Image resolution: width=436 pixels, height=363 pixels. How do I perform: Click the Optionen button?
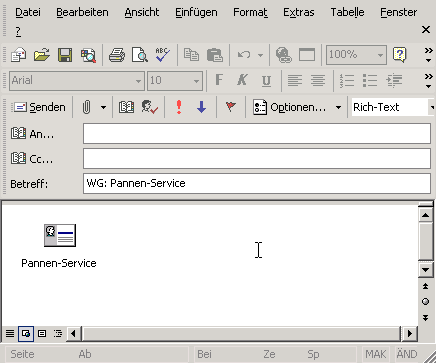coord(289,107)
